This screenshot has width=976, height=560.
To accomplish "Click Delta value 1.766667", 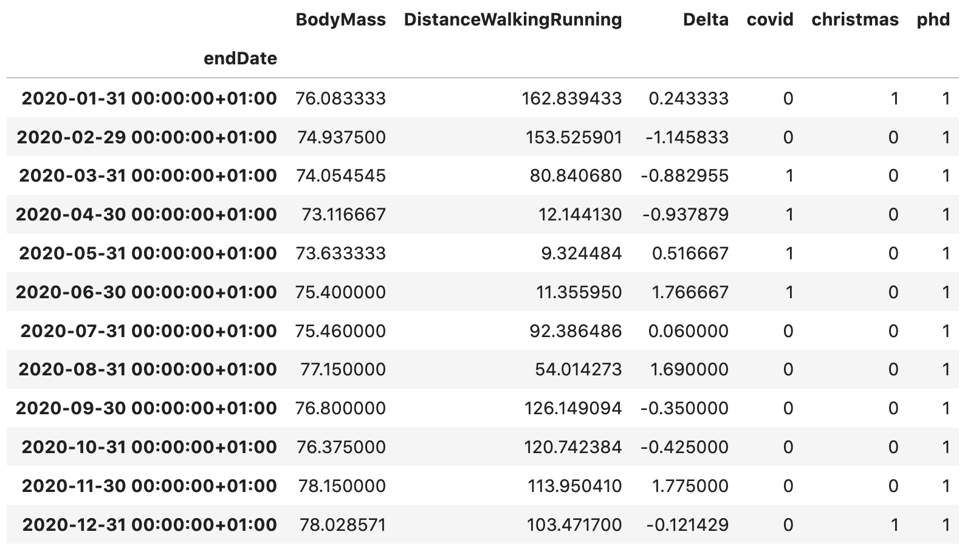I will click(690, 293).
